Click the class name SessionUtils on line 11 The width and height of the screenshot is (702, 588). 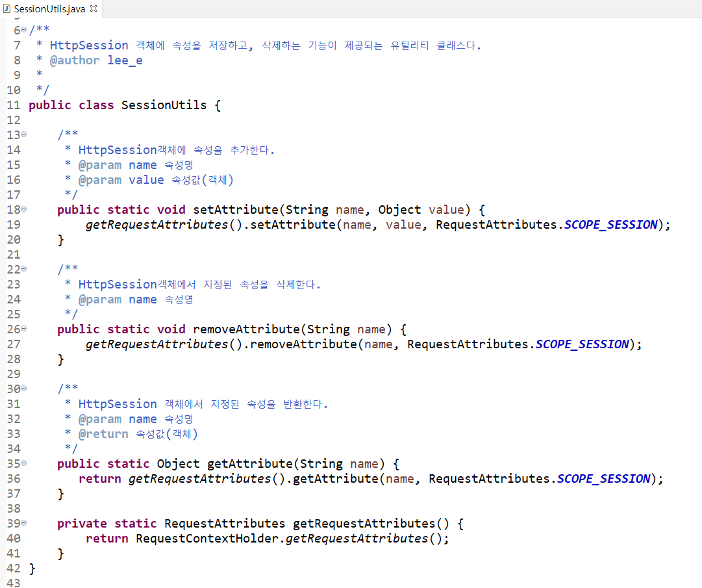[164, 105]
